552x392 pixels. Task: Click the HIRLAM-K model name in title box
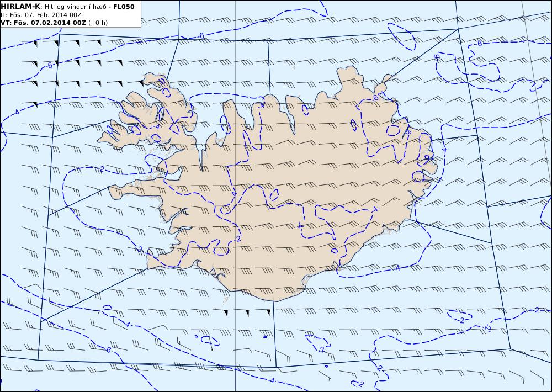pyautogui.click(x=21, y=6)
